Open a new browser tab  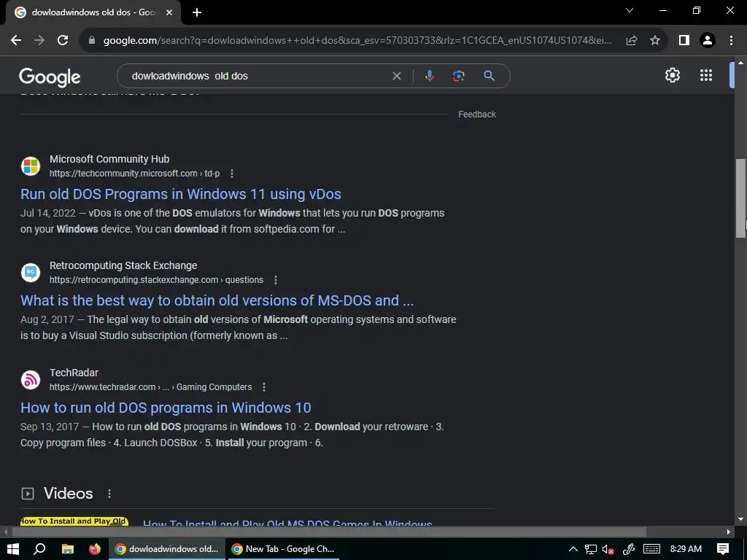(x=197, y=12)
